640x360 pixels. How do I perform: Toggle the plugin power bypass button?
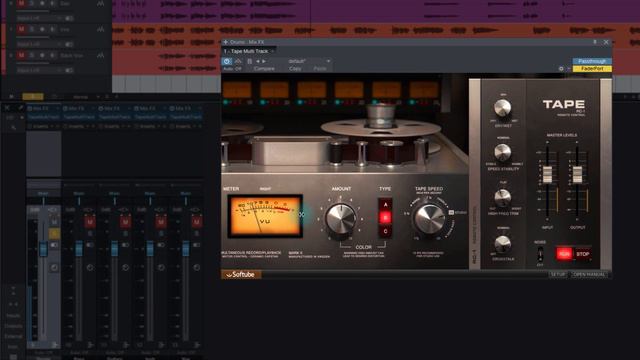(227, 61)
